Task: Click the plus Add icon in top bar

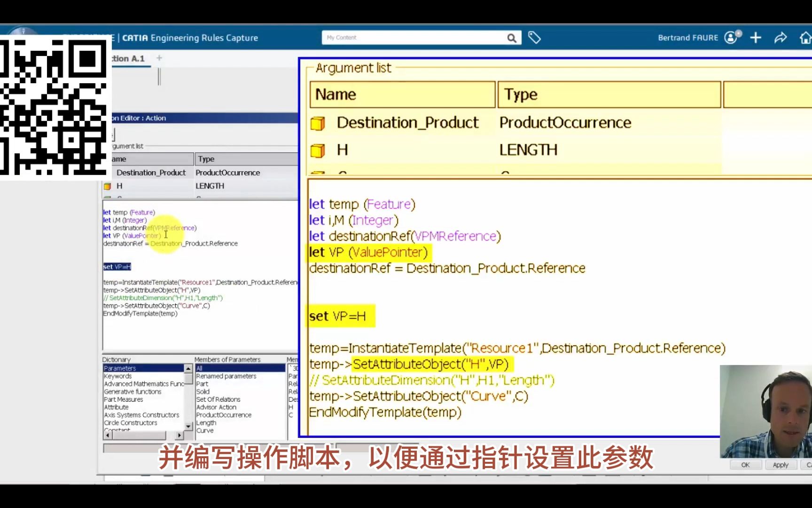Action: tap(756, 38)
